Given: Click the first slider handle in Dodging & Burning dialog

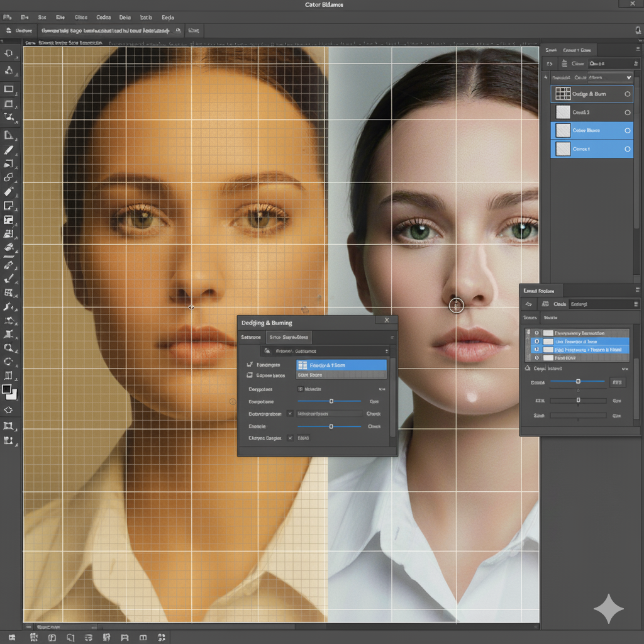Looking at the screenshot, I should click(331, 401).
